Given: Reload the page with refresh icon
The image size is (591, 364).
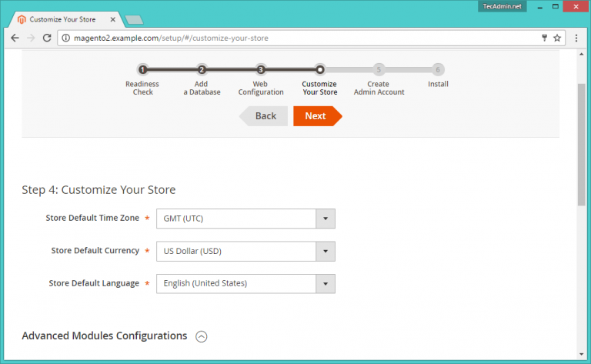Looking at the screenshot, I should pos(47,38).
